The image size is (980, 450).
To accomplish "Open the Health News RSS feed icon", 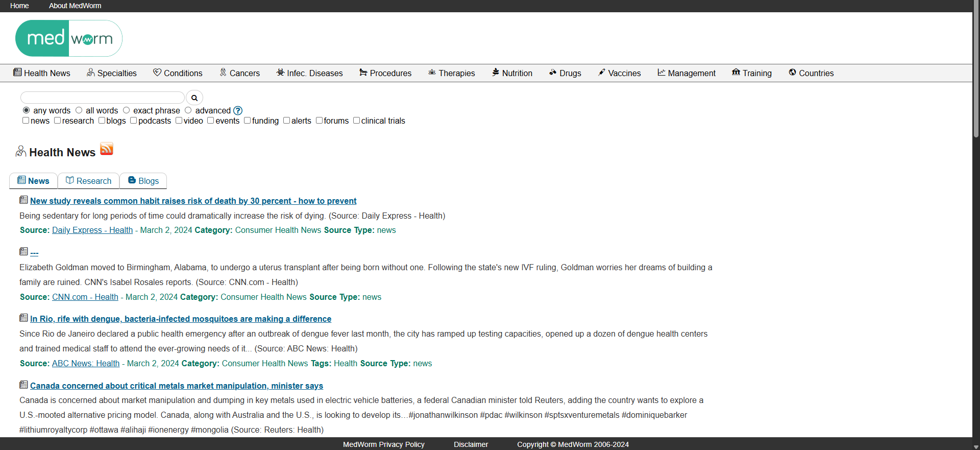I will coord(107,149).
